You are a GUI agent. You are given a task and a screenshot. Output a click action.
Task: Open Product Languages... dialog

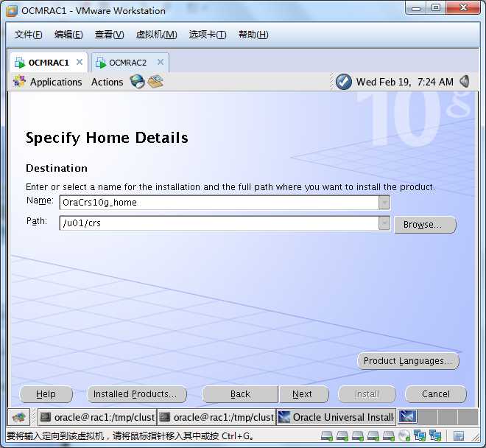[408, 361]
